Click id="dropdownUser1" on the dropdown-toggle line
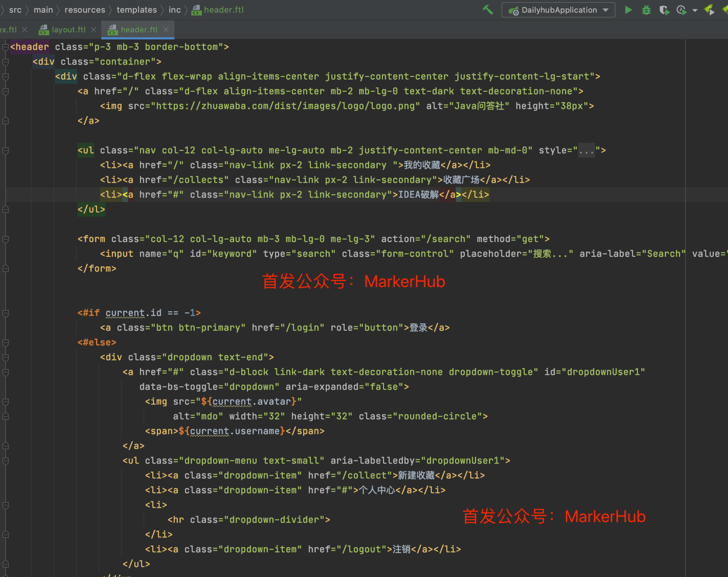This screenshot has height=577, width=728. coord(594,372)
